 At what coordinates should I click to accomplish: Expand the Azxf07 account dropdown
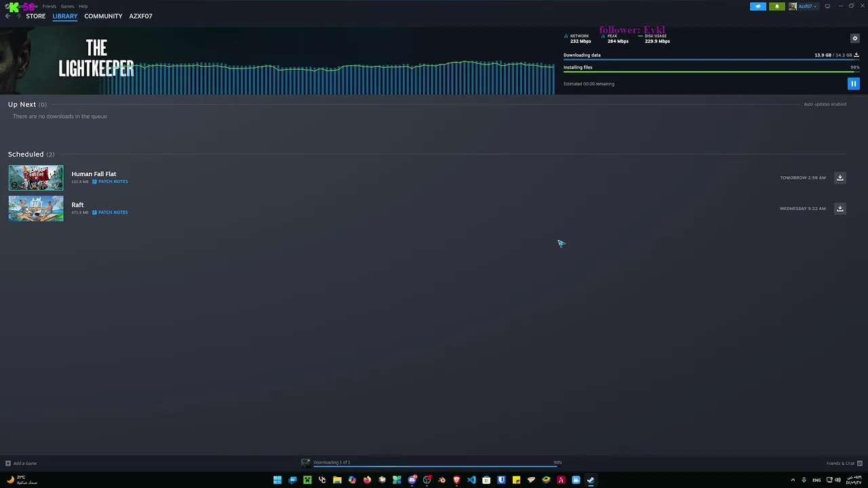pyautogui.click(x=808, y=6)
